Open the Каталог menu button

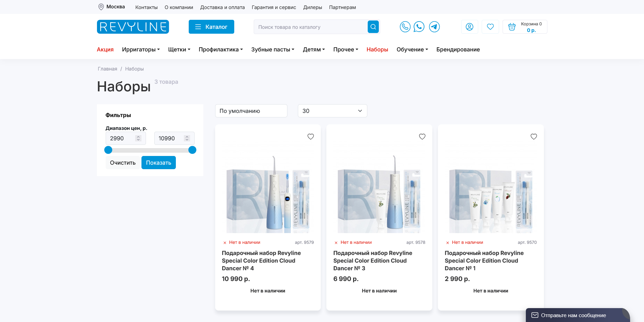coord(211,27)
